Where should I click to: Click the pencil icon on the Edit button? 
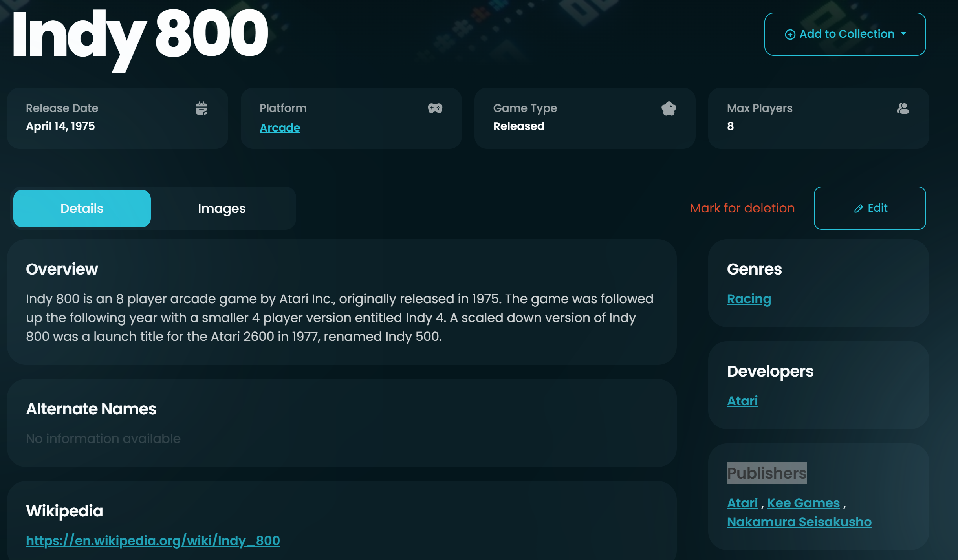click(859, 209)
